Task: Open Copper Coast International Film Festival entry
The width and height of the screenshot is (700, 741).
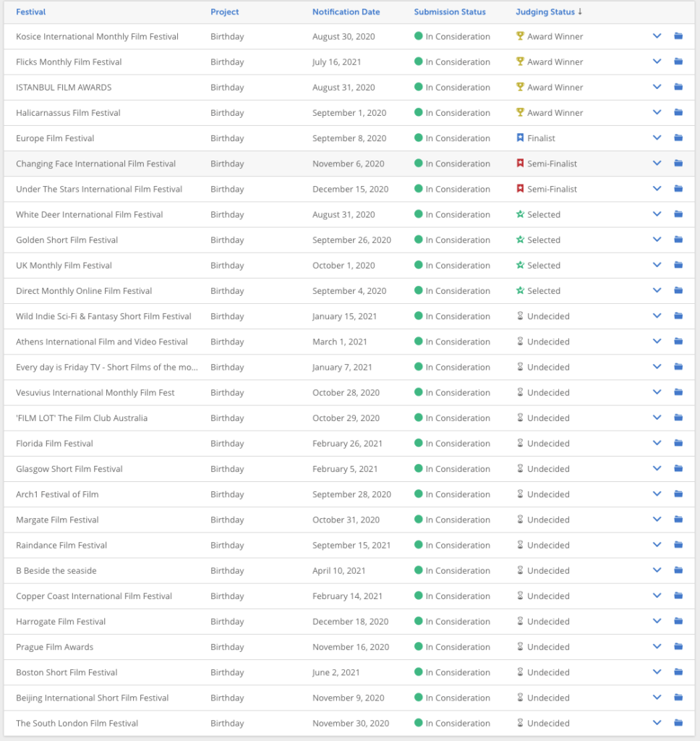Action: click(94, 596)
